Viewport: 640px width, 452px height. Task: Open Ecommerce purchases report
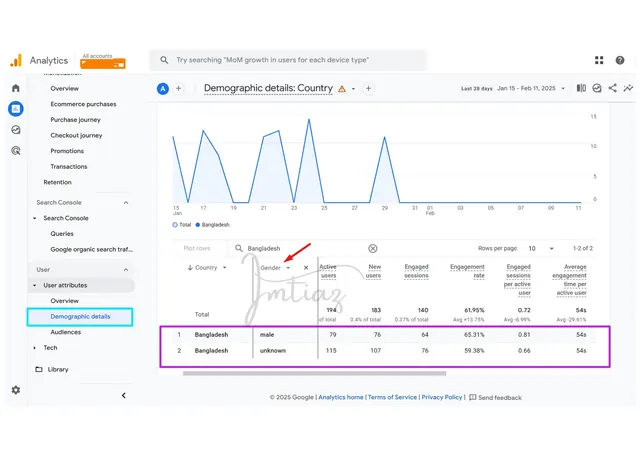click(83, 104)
